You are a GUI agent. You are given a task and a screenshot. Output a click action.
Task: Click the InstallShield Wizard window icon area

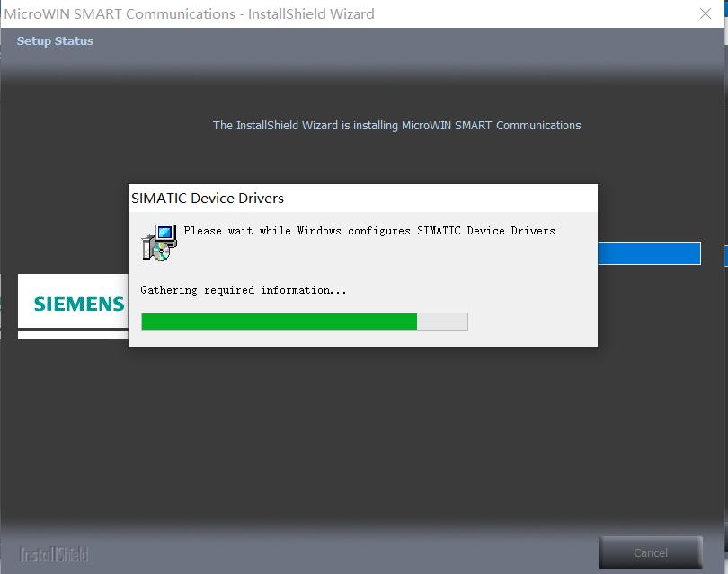click(13, 13)
